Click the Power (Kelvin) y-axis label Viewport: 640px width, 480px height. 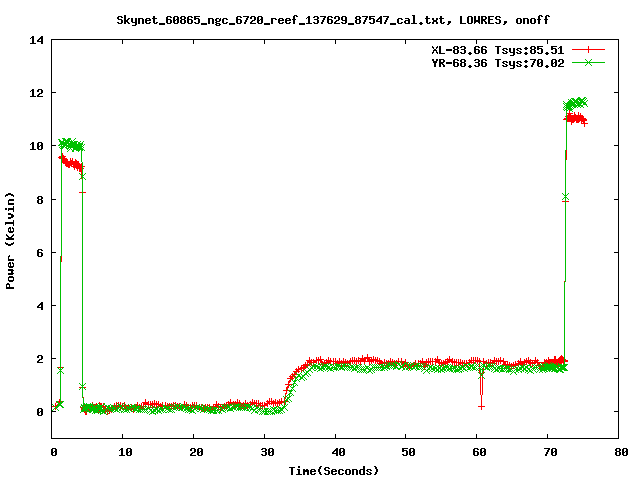pyautogui.click(x=10, y=241)
